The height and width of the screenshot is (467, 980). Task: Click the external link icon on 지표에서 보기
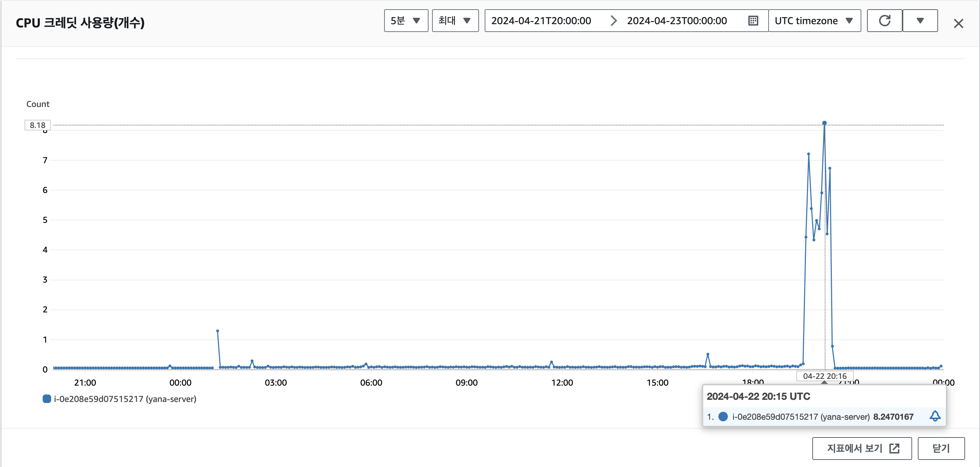[x=894, y=449]
